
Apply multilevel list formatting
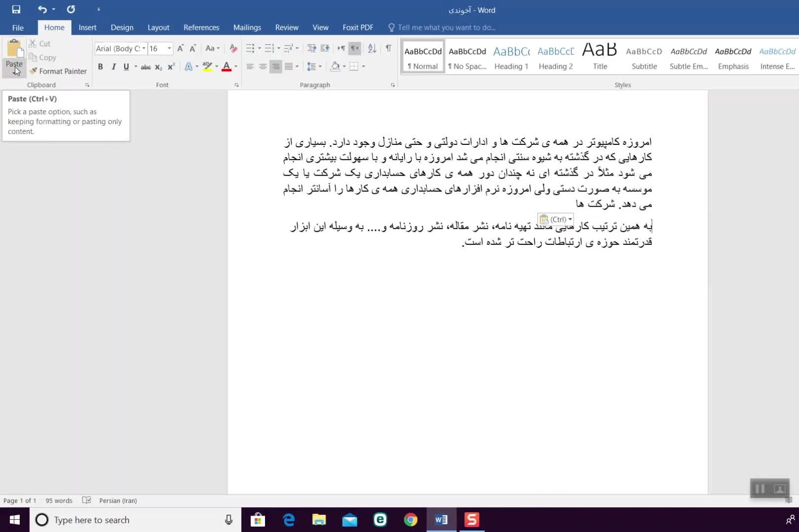click(x=288, y=48)
